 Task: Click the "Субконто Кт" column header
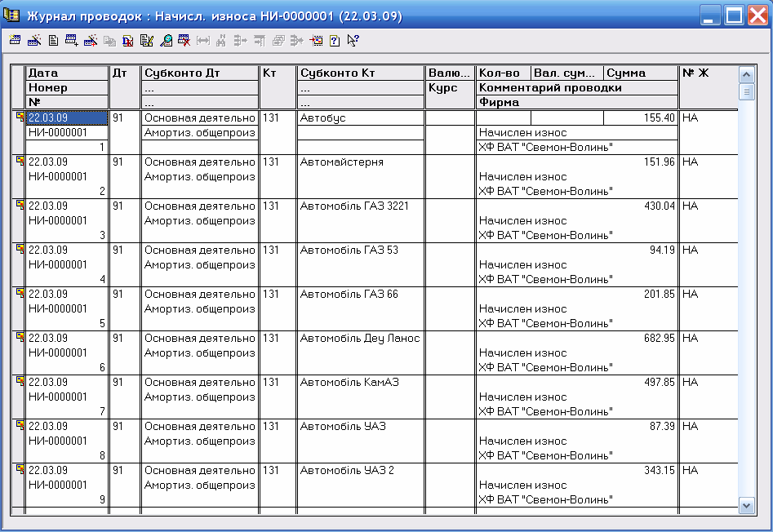361,73
